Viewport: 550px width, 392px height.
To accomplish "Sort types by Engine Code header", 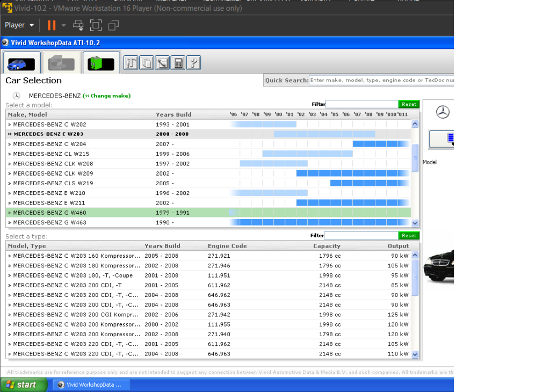I will pos(227,246).
